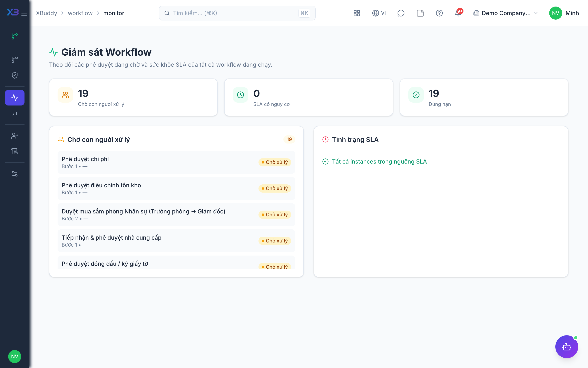Open Phê duyệt đóng dấu / ký giấy tờ row

pyautogui.click(x=176, y=262)
